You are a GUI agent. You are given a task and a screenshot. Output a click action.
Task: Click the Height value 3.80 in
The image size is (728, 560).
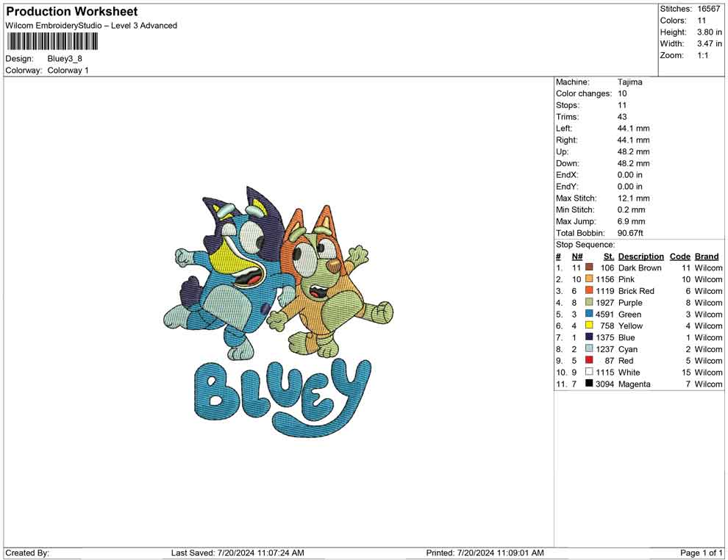(x=710, y=32)
